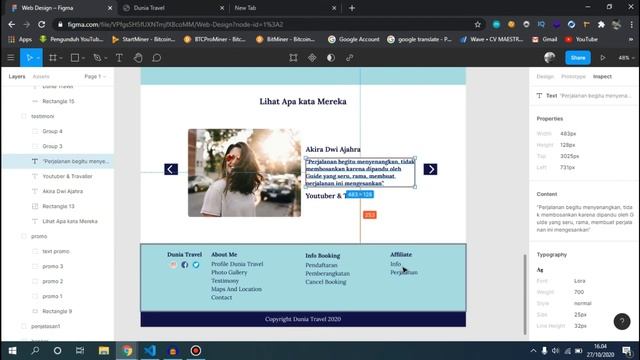This screenshot has width=640, height=360.
Task: Select the Youtuber & Traveller text layer
Action: point(67,176)
